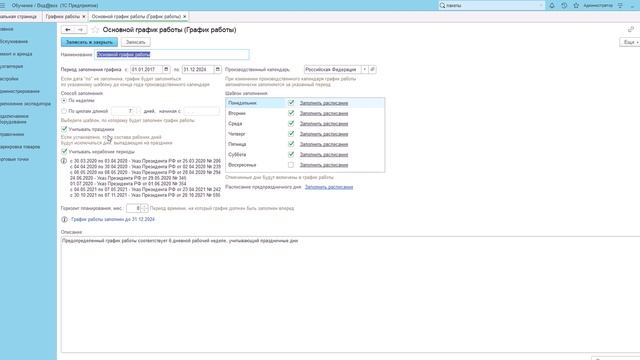Open the service settings icon beside Администратор
This screenshot has height=360, width=640.
620,5
